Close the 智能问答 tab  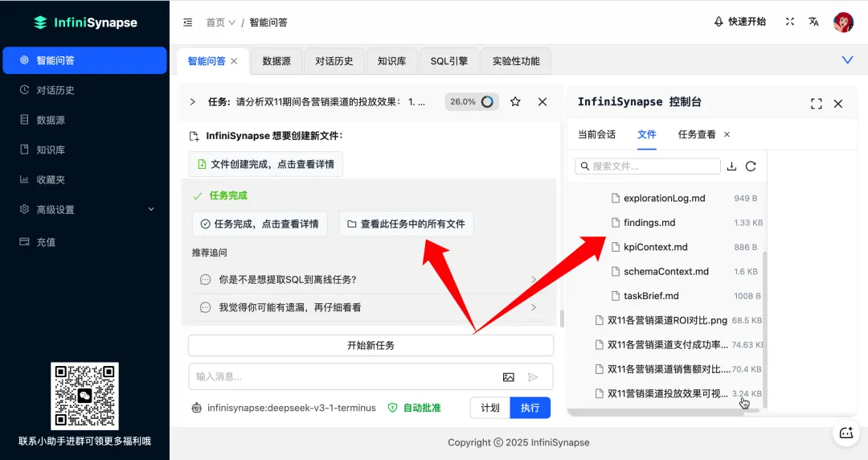(234, 61)
